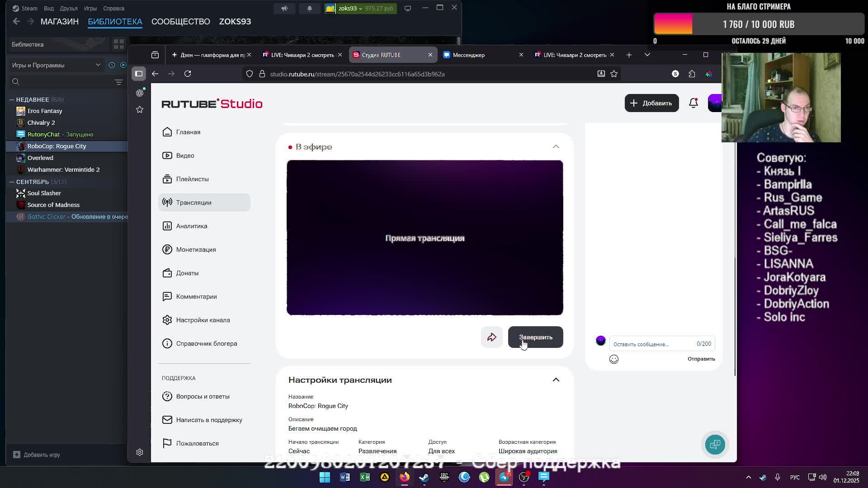Open the floating support chat widget
Viewport: 868px width, 488px height.
(715, 445)
